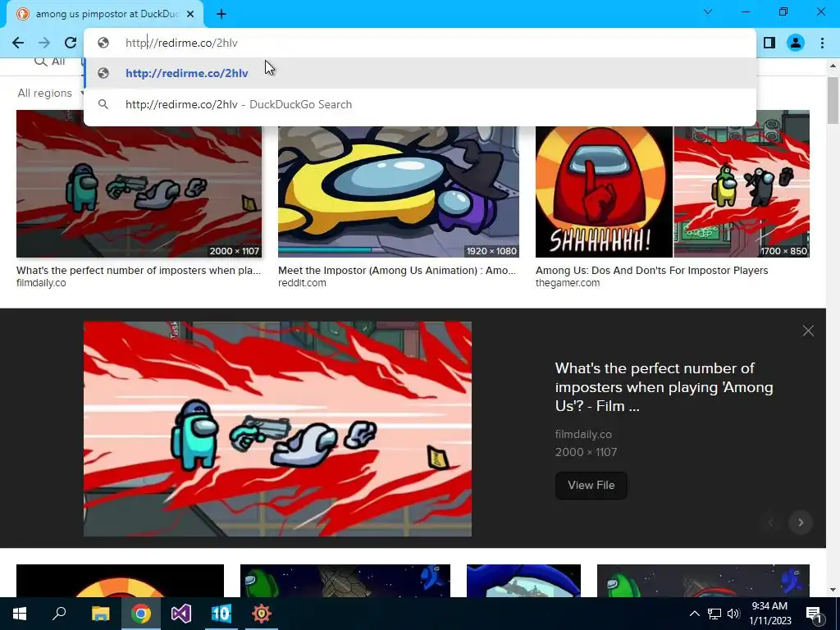
Task: Go to previous image with left chevron
Action: point(771,523)
